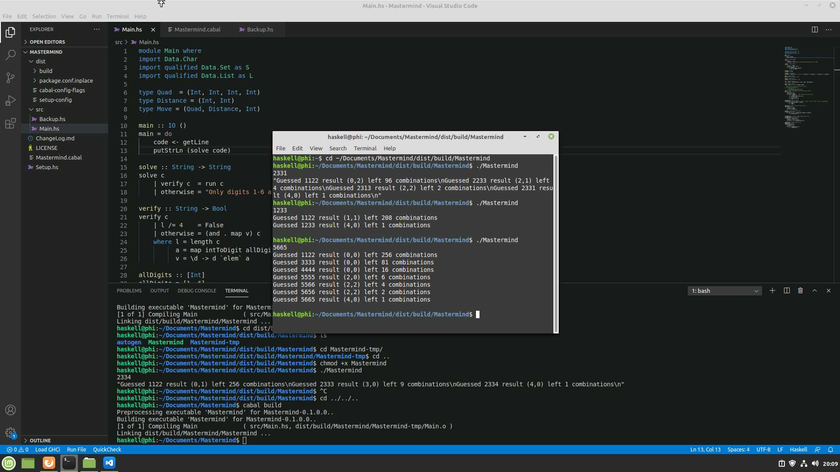Open the Accounts menu icon
The height and width of the screenshot is (472, 840).
(10, 410)
